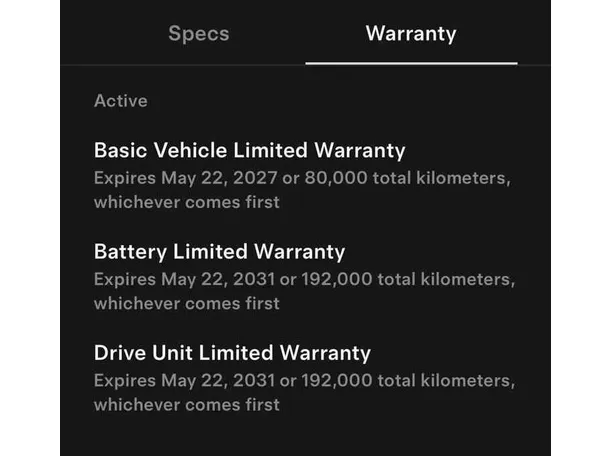The width and height of the screenshot is (611, 456).
Task: Open Basic Vehicle Limited Warranty entry
Action: [x=249, y=151]
